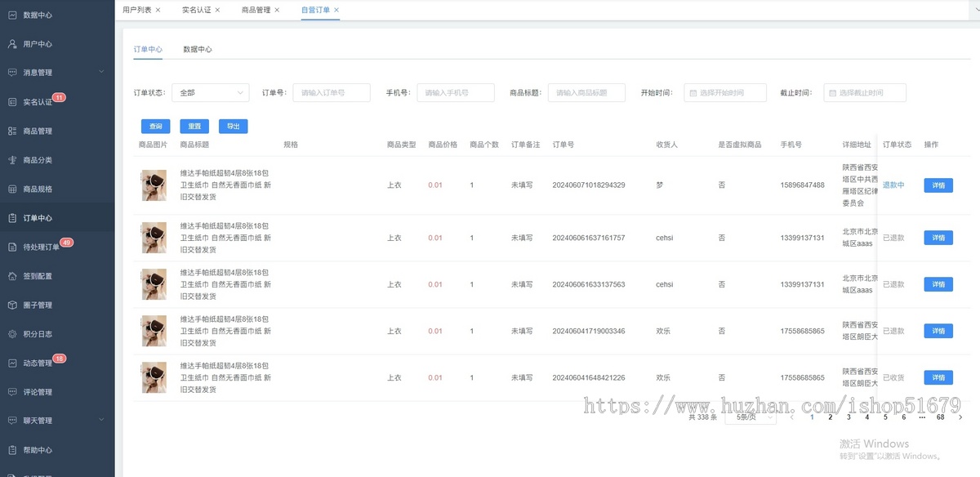Click the 商品规格 sidebar icon
The height and width of the screenshot is (477, 980).
(x=12, y=189)
